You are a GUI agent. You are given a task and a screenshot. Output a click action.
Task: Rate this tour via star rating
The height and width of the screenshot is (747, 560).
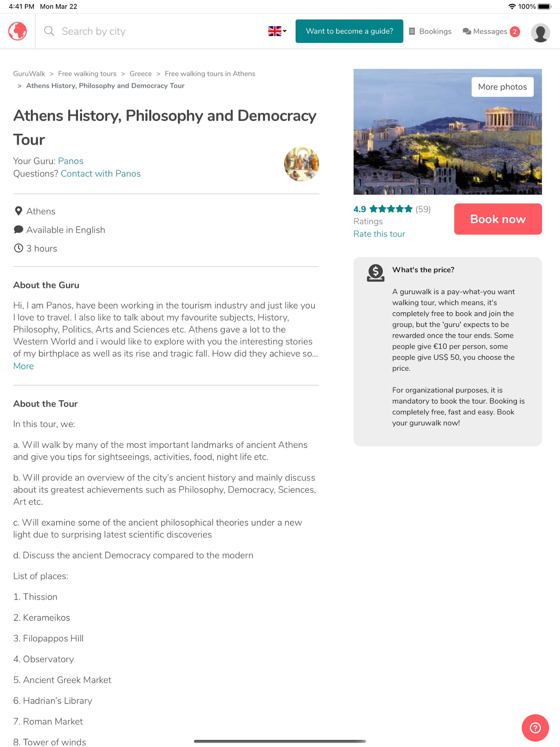pos(391,209)
